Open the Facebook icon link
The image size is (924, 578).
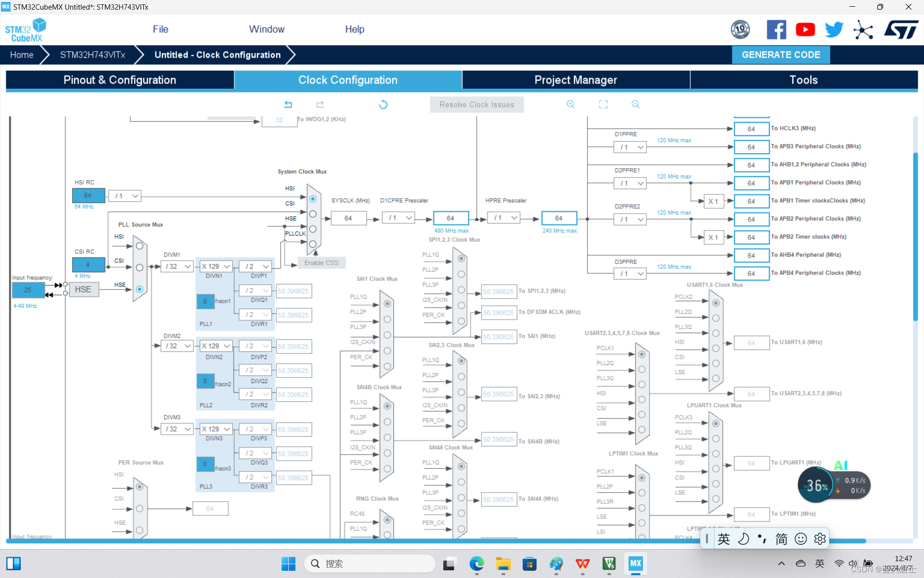[x=776, y=30]
